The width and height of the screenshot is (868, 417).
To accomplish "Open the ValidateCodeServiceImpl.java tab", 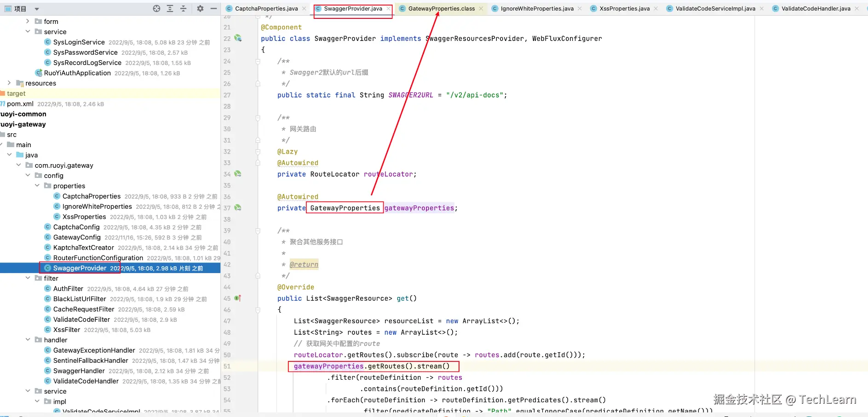I will (715, 9).
